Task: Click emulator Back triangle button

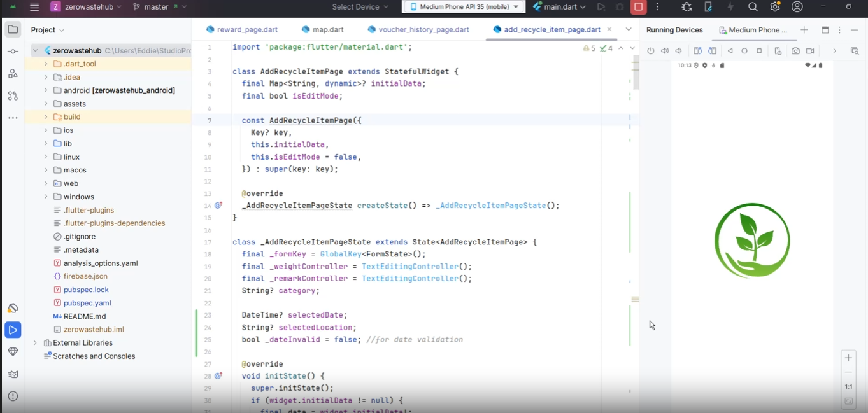Action: click(730, 51)
